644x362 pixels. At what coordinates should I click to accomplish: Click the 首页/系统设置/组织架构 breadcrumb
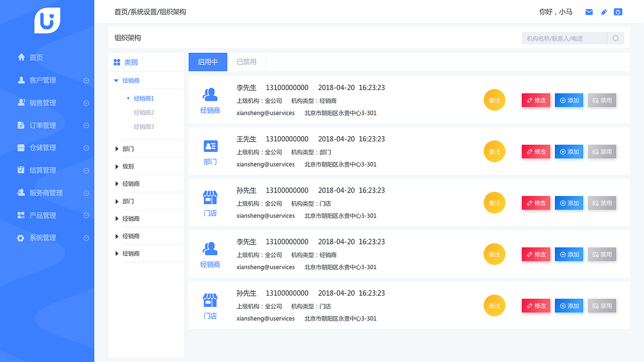click(150, 12)
